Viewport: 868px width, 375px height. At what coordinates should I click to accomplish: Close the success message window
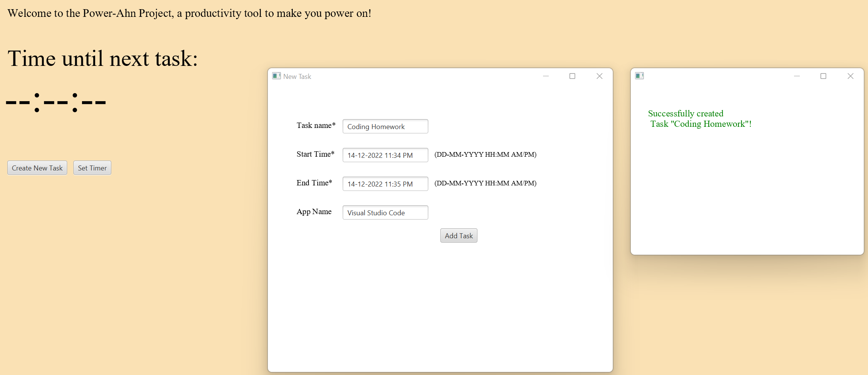[850, 76]
